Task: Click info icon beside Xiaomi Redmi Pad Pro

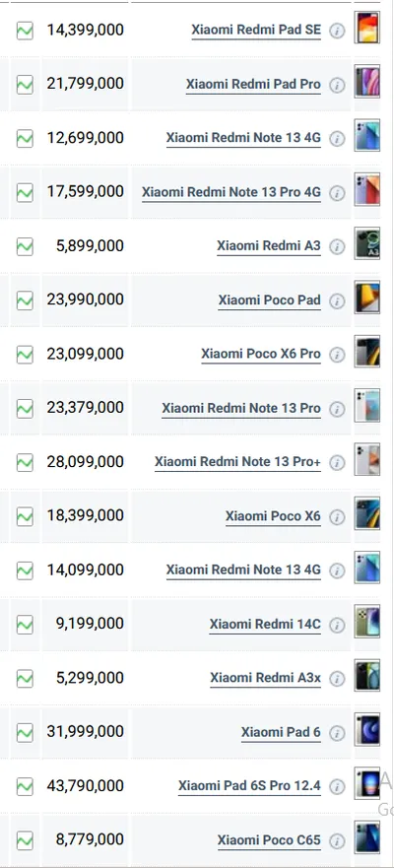Action: (337, 86)
